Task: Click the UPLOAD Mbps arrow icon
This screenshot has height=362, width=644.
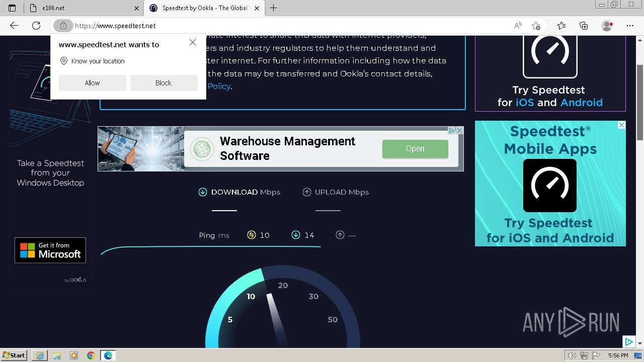Action: [x=306, y=192]
